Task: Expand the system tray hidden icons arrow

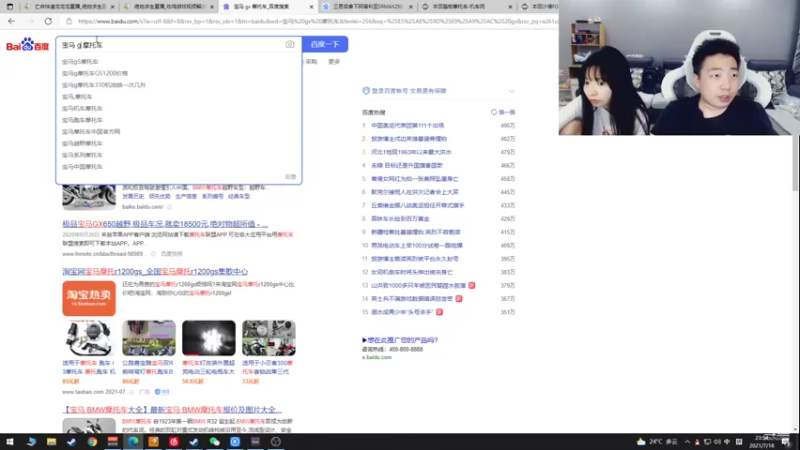Action: coord(687,442)
